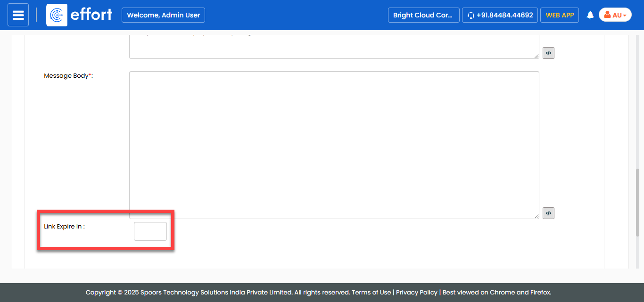Open the Privacy Policy link
The width and height of the screenshot is (644, 302).
[x=416, y=293]
